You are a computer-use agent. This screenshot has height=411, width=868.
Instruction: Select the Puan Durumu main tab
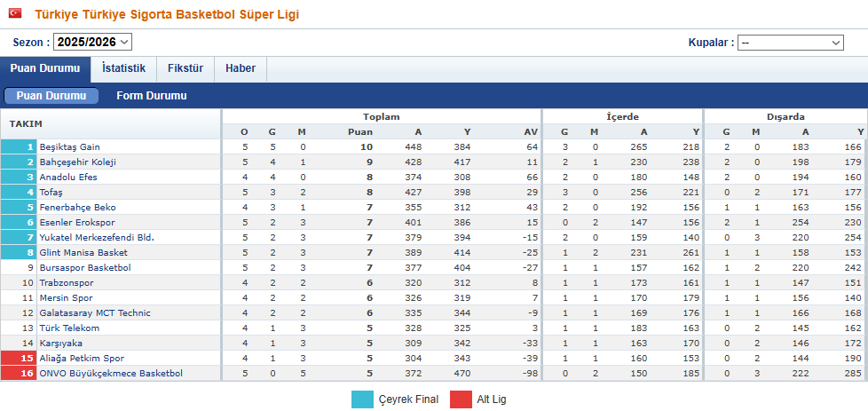pyautogui.click(x=45, y=68)
